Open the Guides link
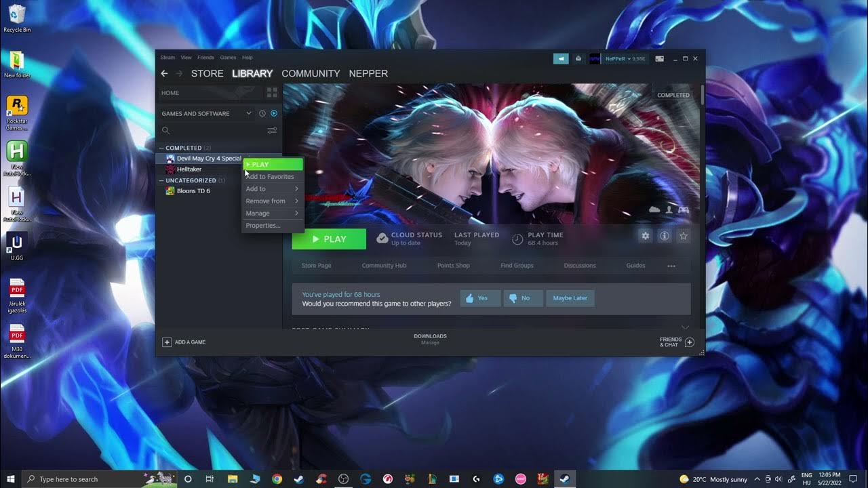This screenshot has width=868, height=488. tap(635, 266)
